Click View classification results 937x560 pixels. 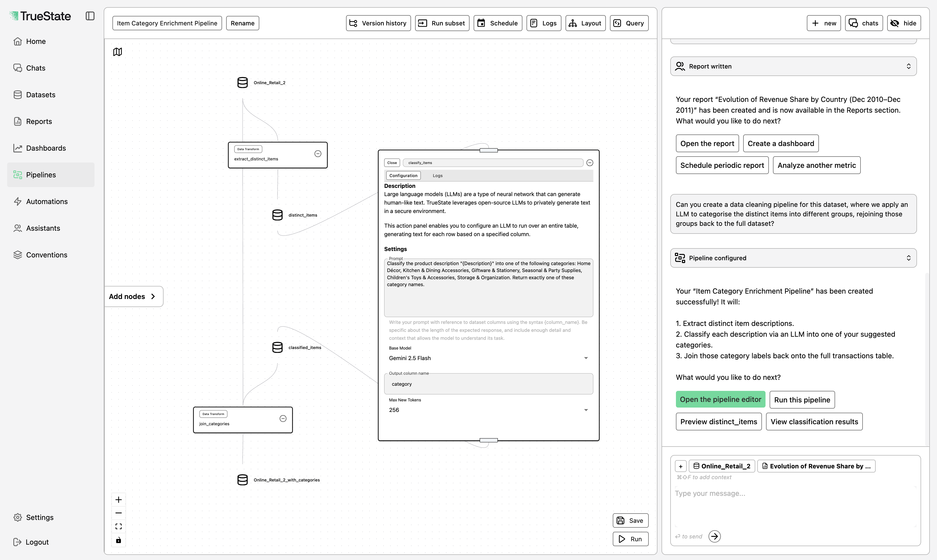(x=814, y=421)
